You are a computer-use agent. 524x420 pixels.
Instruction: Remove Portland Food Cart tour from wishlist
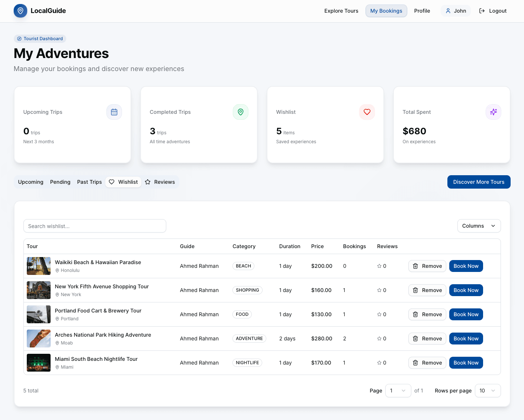coord(427,314)
